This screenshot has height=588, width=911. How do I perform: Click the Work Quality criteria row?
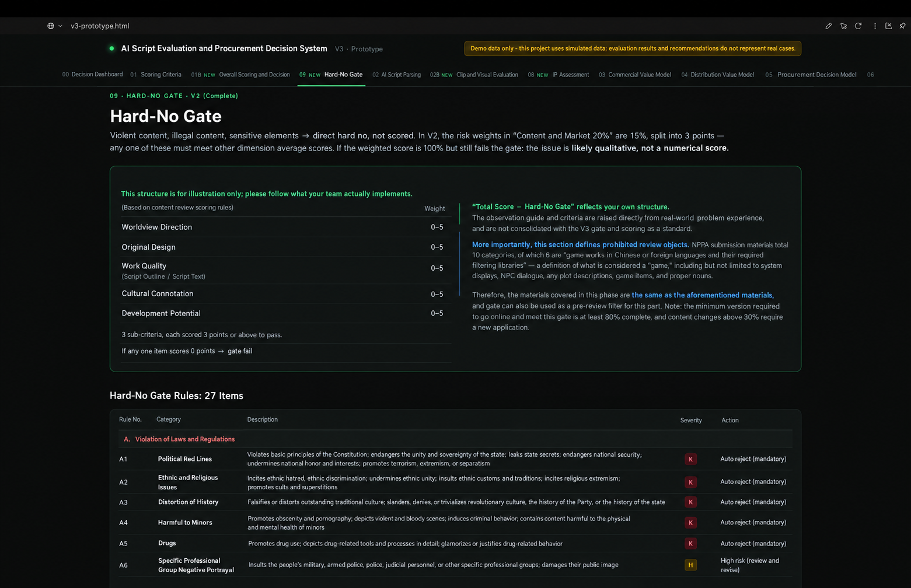(x=286, y=270)
